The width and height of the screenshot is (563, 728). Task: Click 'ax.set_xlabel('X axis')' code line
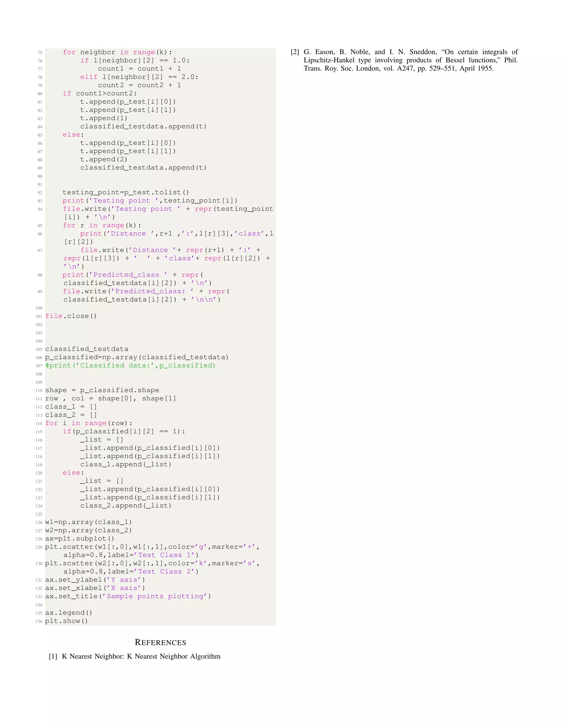[95, 588]
